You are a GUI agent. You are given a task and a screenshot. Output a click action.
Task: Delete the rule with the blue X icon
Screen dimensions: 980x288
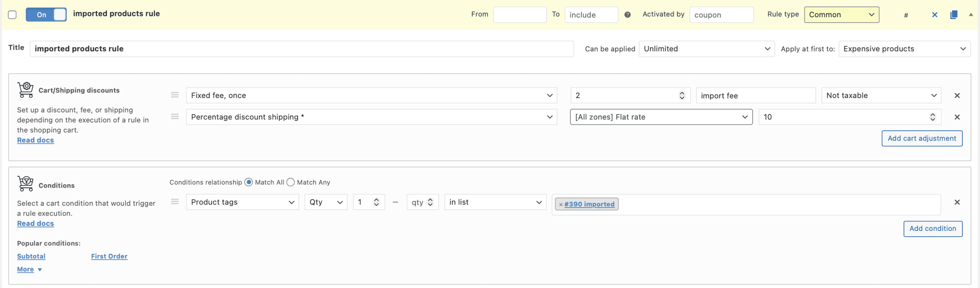tap(934, 15)
